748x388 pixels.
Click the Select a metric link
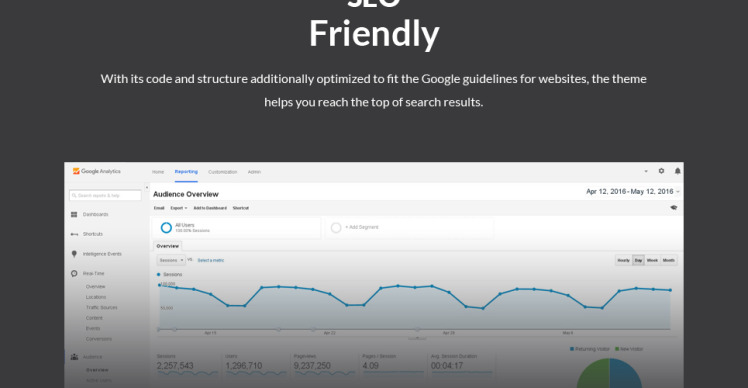211,261
